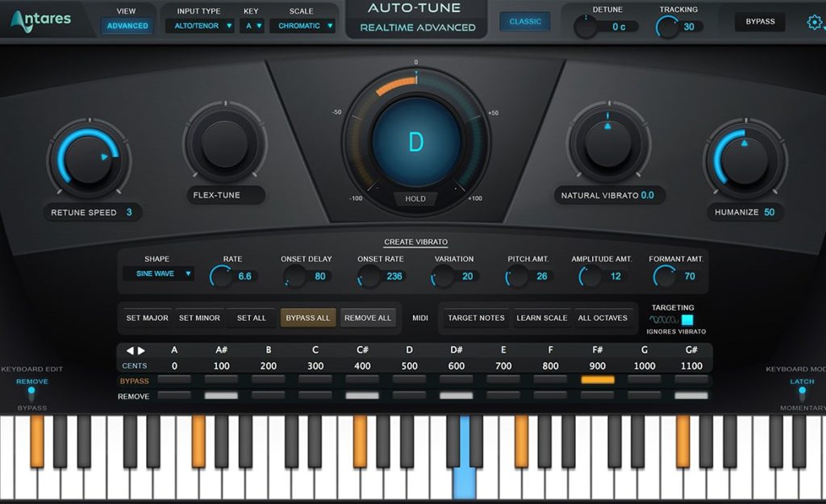
Task: Toggle the Keyboard Mode Latch/Momentary switch
Action: pos(802,394)
